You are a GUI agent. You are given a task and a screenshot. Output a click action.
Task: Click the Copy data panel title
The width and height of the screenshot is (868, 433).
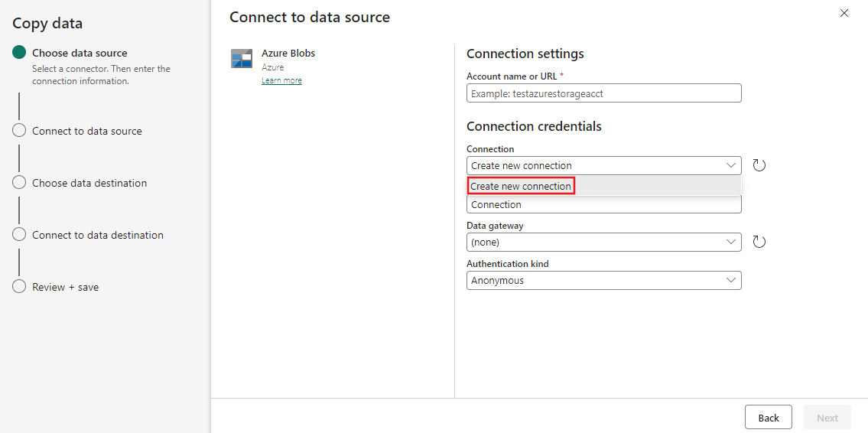pyautogui.click(x=47, y=23)
